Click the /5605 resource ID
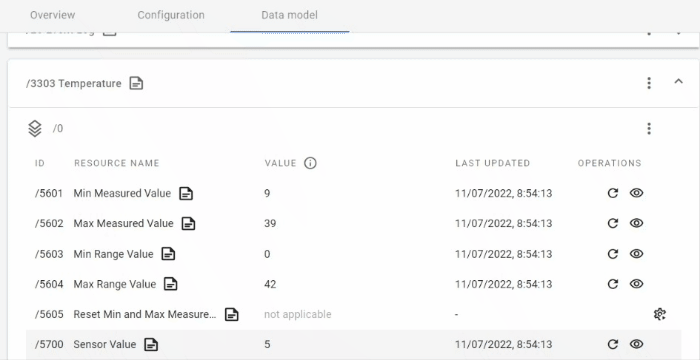The height and width of the screenshot is (360, 700). point(49,314)
